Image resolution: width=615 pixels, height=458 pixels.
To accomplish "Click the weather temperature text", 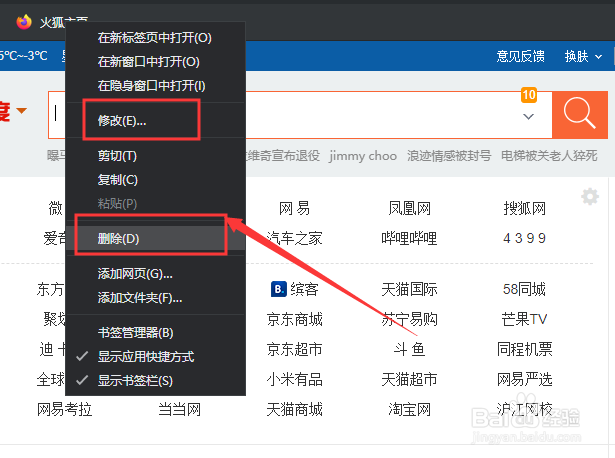I will 24,56.
